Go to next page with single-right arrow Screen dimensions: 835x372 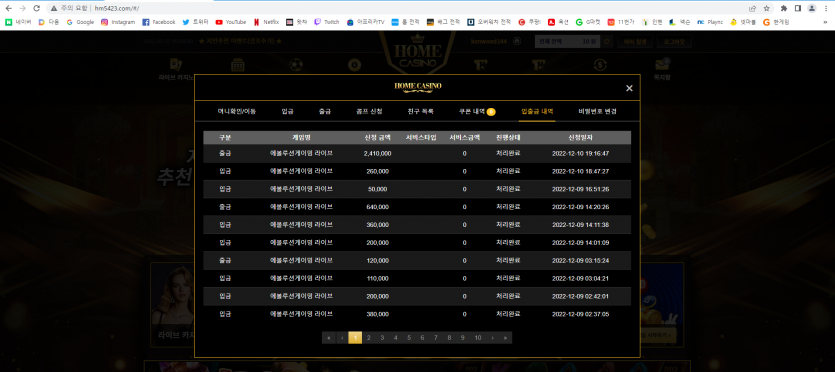tap(492, 338)
